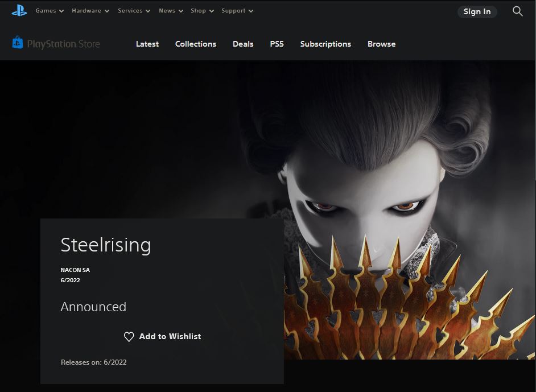Expand the Shop dropdown menu

pos(202,10)
